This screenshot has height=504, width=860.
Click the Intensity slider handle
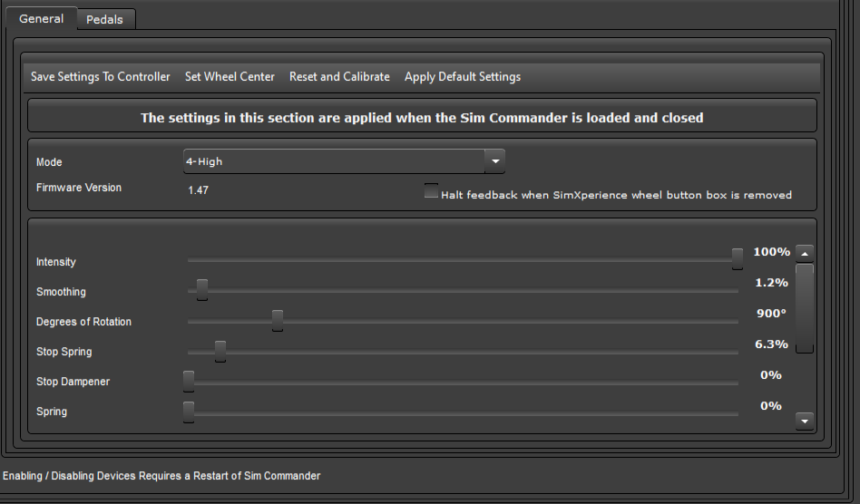(738, 259)
